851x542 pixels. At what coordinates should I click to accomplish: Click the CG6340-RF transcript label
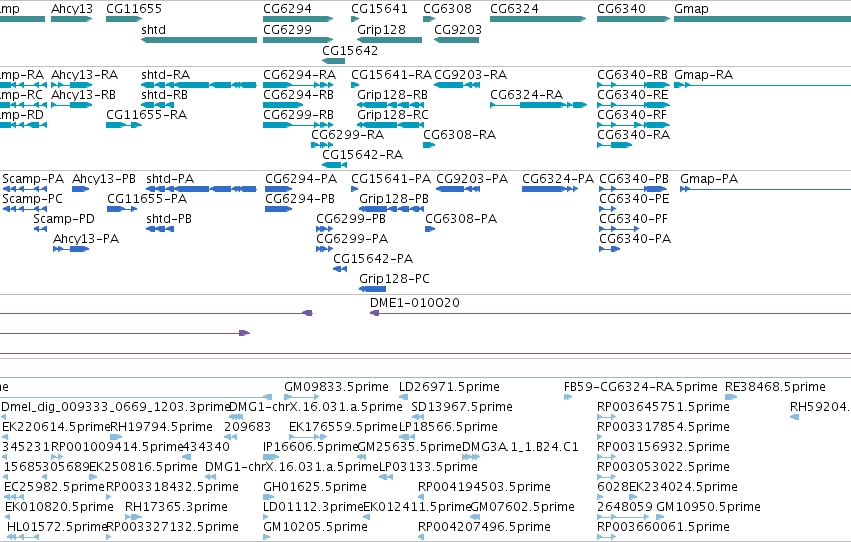pos(632,114)
